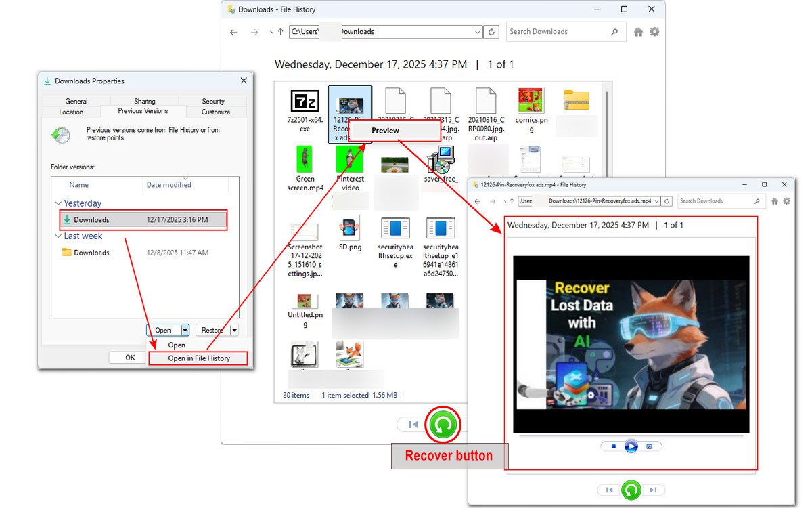812x508 pixels.
Task: Click the green Recover button below the file list
Action: (443, 425)
